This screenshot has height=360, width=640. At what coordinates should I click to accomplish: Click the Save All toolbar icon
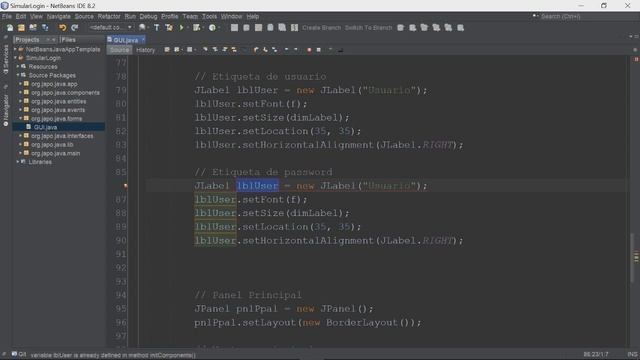coord(45,28)
